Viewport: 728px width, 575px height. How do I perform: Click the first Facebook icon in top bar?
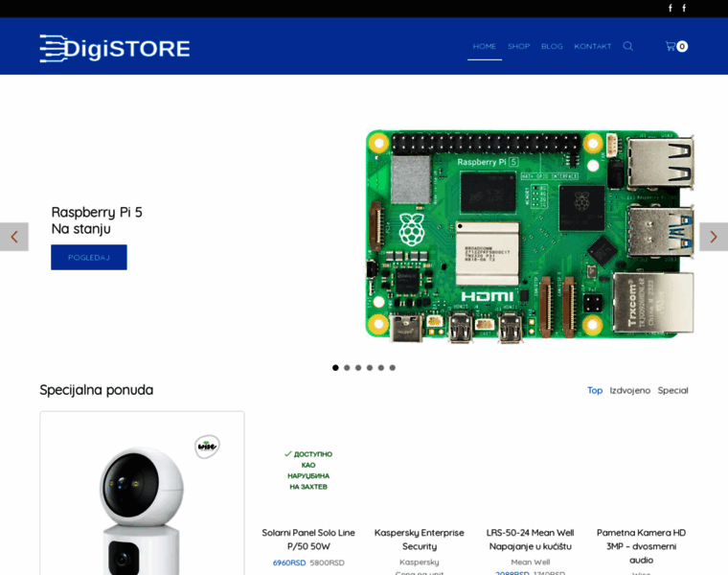click(x=670, y=8)
